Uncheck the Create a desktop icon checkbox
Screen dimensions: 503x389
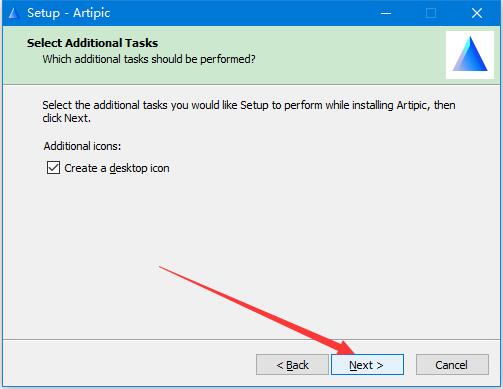tap(53, 168)
